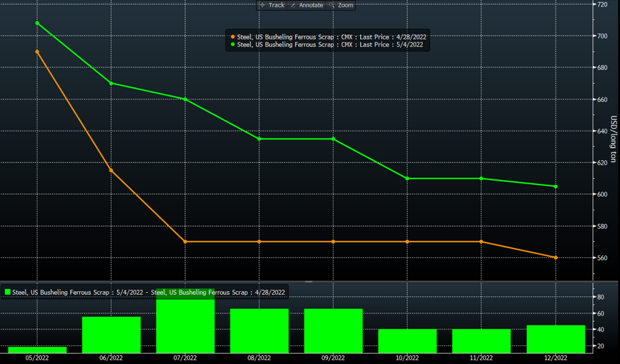Viewport: 620px width, 364px height.
Task: Select Annotate in the chart toolbar
Action: [x=311, y=5]
